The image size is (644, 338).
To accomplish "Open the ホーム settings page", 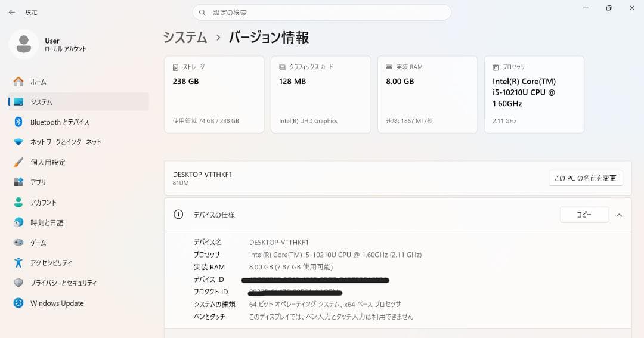I will (x=79, y=82).
